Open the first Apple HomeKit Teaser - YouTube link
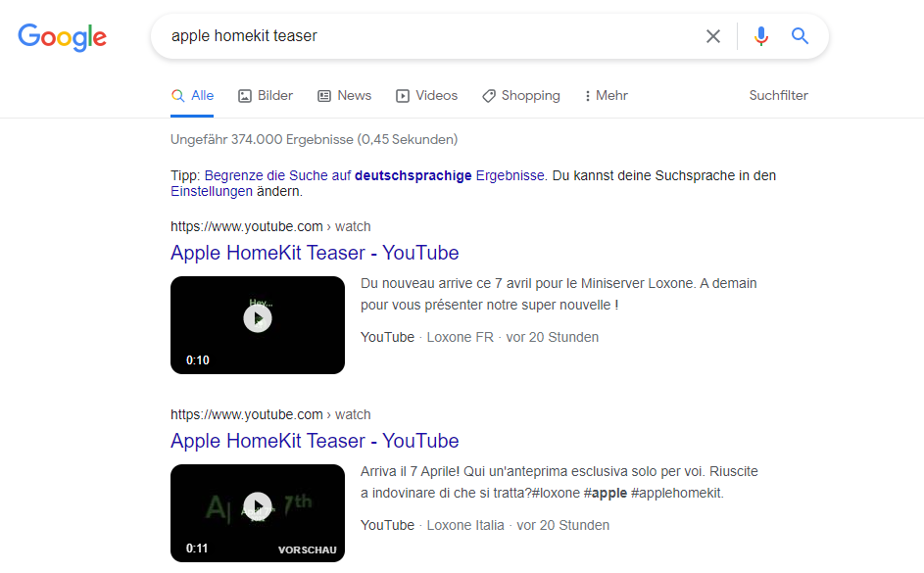Screen dimensions: 924x573 [315, 253]
